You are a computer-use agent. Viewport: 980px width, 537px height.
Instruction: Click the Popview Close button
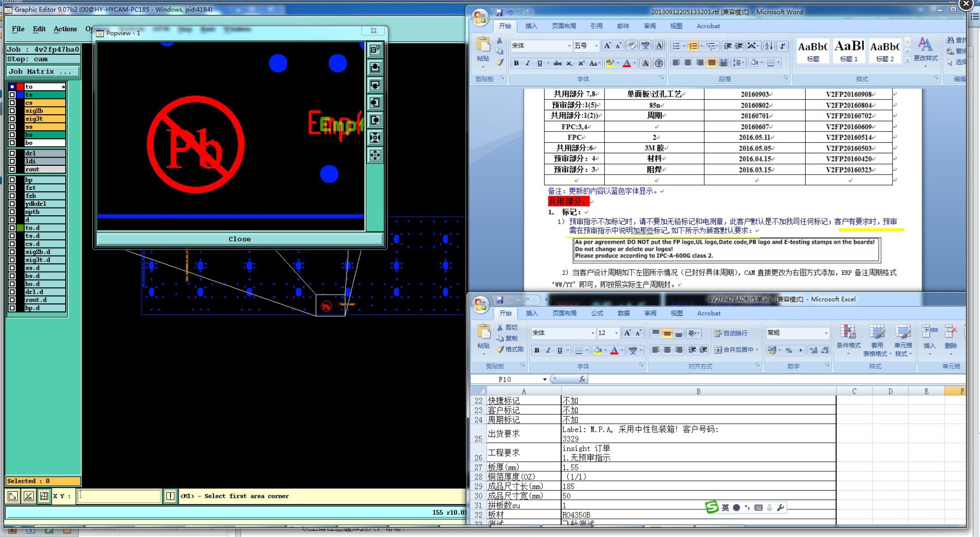pos(240,239)
